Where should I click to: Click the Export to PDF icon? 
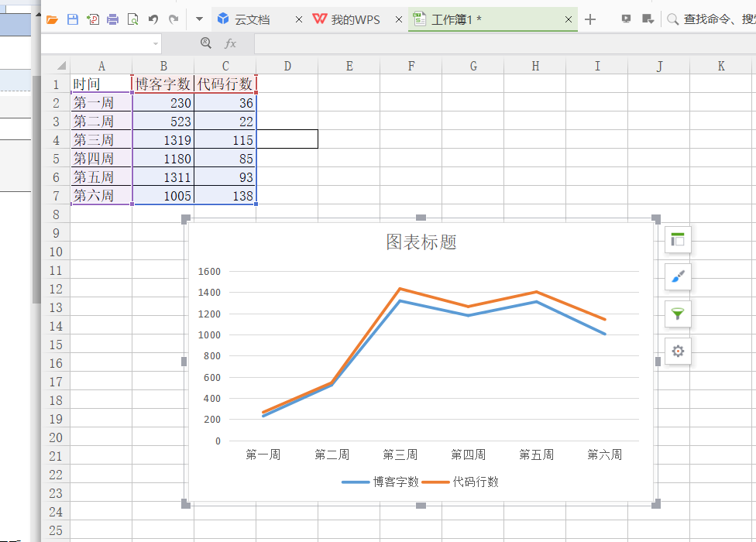(x=93, y=20)
